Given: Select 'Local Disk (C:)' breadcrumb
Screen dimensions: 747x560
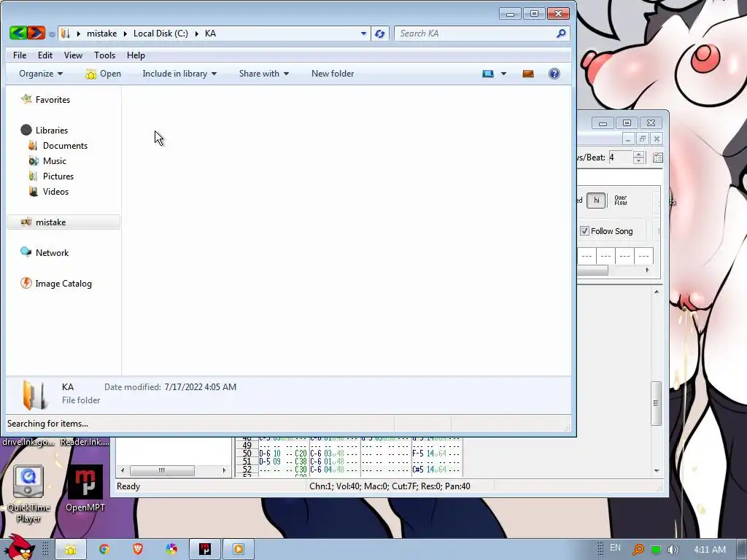Looking at the screenshot, I should point(160,34).
